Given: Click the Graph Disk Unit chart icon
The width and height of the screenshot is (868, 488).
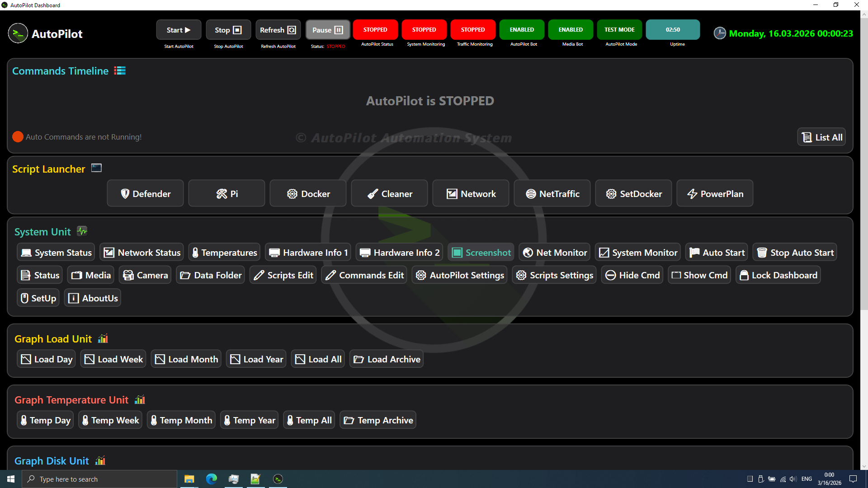Looking at the screenshot, I should click(x=100, y=460).
